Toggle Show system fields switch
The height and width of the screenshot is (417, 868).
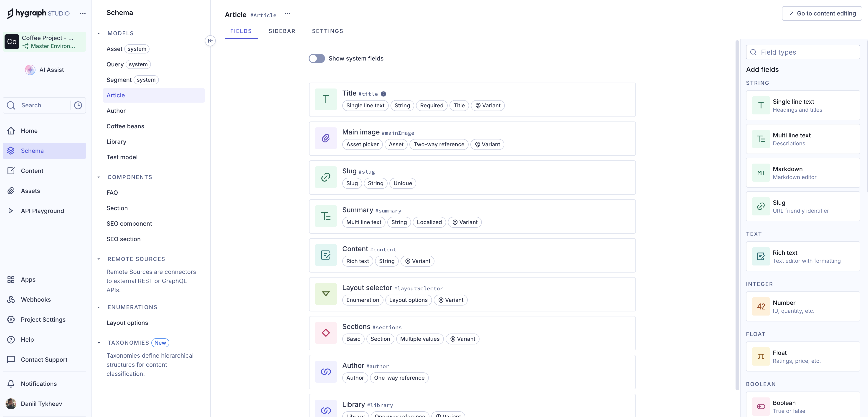[316, 58]
